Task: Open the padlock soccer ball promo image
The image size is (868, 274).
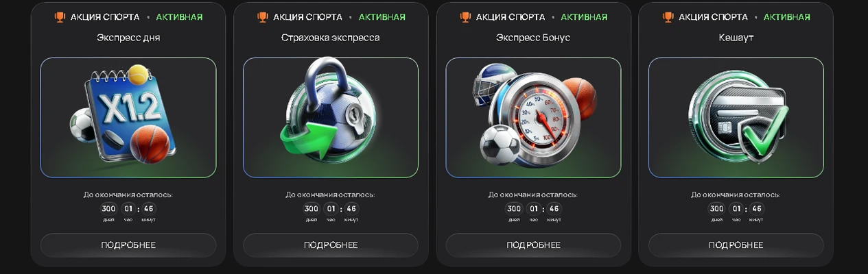Action: pos(331,118)
